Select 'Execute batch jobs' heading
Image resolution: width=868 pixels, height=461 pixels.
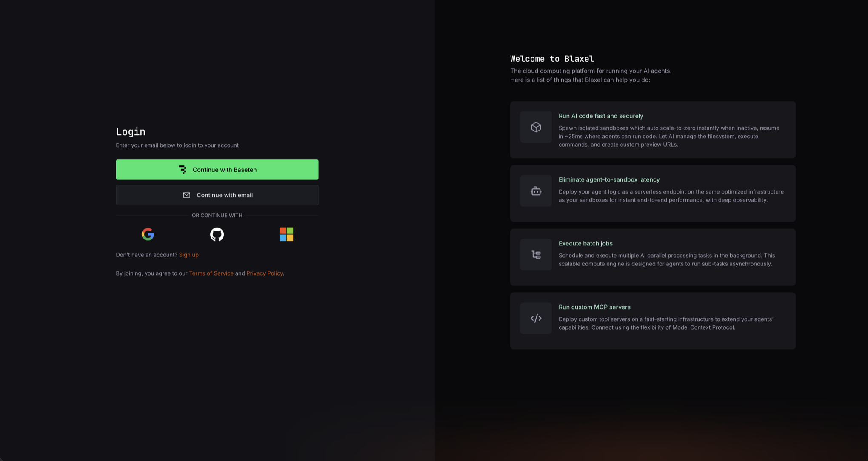[x=585, y=243]
